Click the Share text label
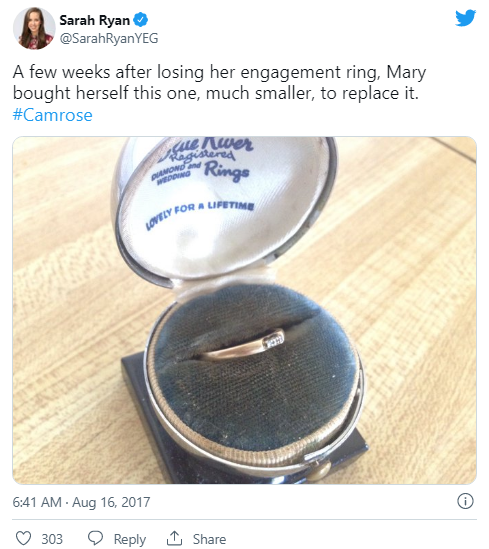The width and height of the screenshot is (489, 549). (x=209, y=539)
